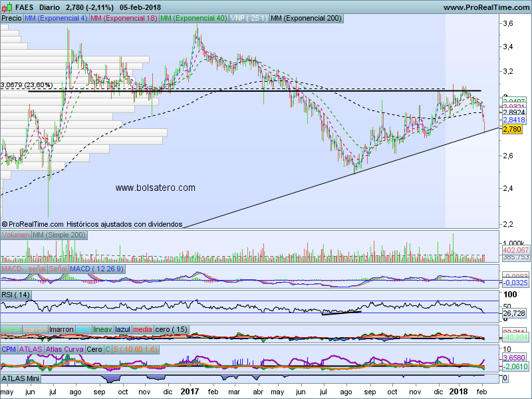This screenshot has width=532, height=399.
Task: Select the RSI (14) indicator label
Action: [16, 295]
